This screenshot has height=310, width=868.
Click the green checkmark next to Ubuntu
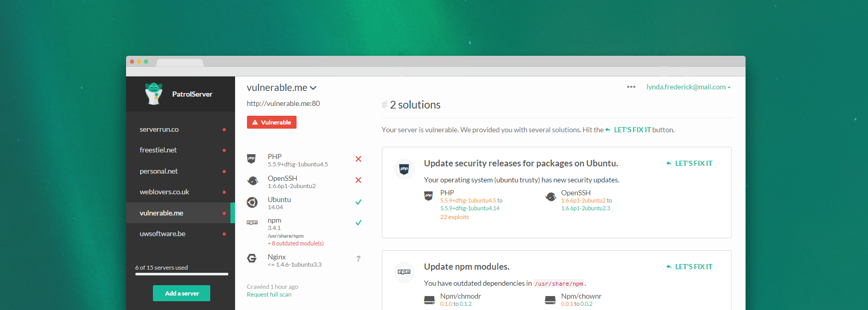coord(358,202)
